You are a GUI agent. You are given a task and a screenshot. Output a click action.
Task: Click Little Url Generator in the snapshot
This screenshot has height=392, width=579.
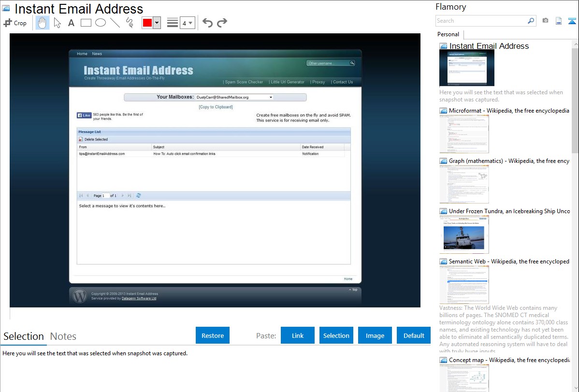point(287,82)
